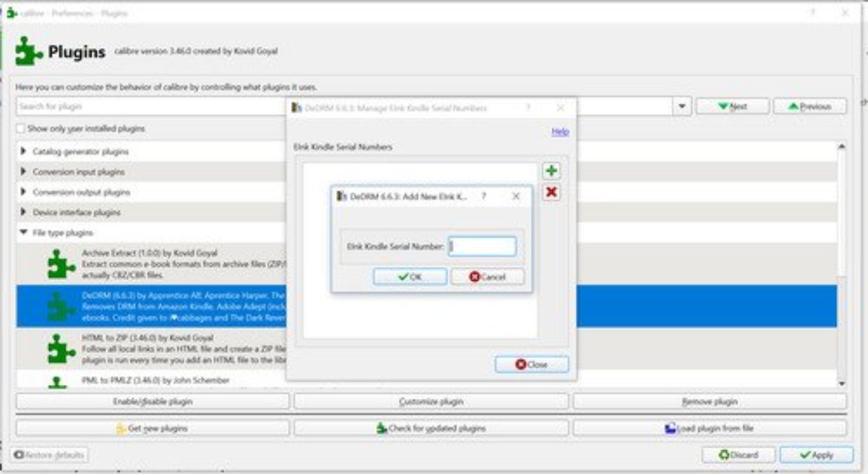Click the green plus add serial icon
This screenshot has height=474, width=868.
pyautogui.click(x=551, y=172)
